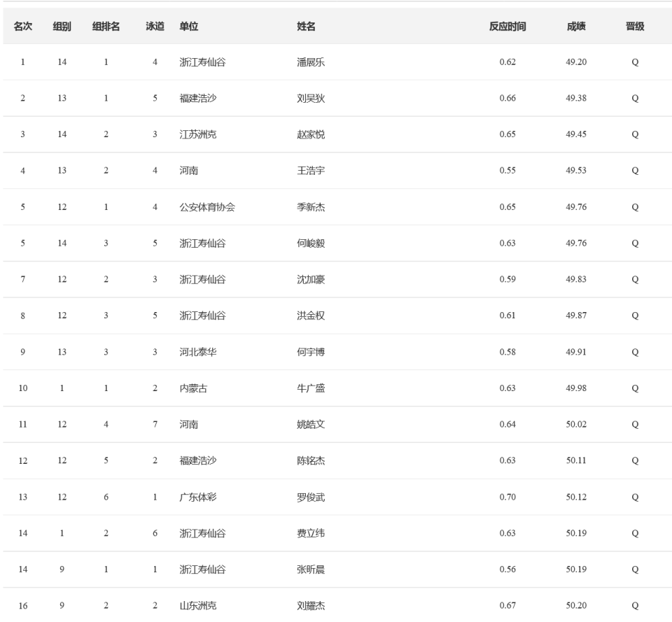Click the name 刘昊狄
Image resolution: width=672 pixels, height=622 pixels.
point(311,99)
